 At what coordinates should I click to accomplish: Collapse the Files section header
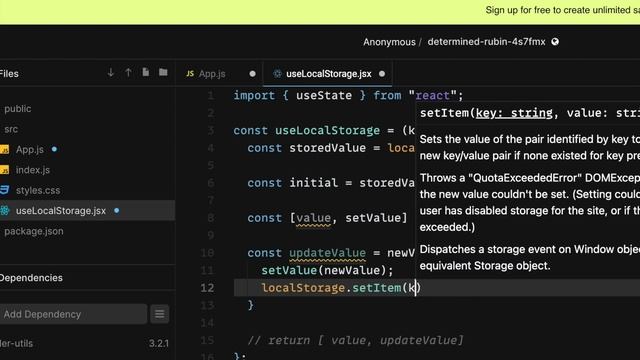[9, 74]
